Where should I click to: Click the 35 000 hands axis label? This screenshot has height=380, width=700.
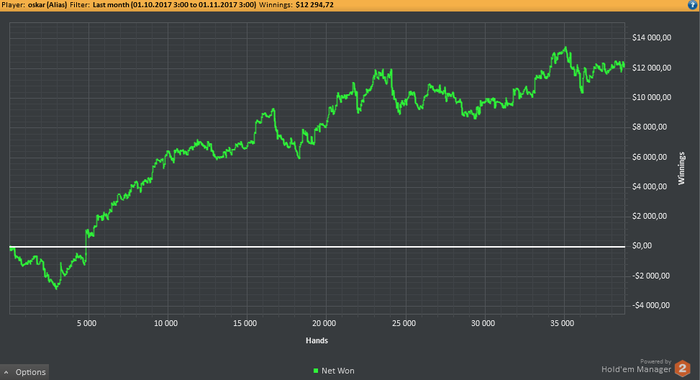pyautogui.click(x=562, y=323)
